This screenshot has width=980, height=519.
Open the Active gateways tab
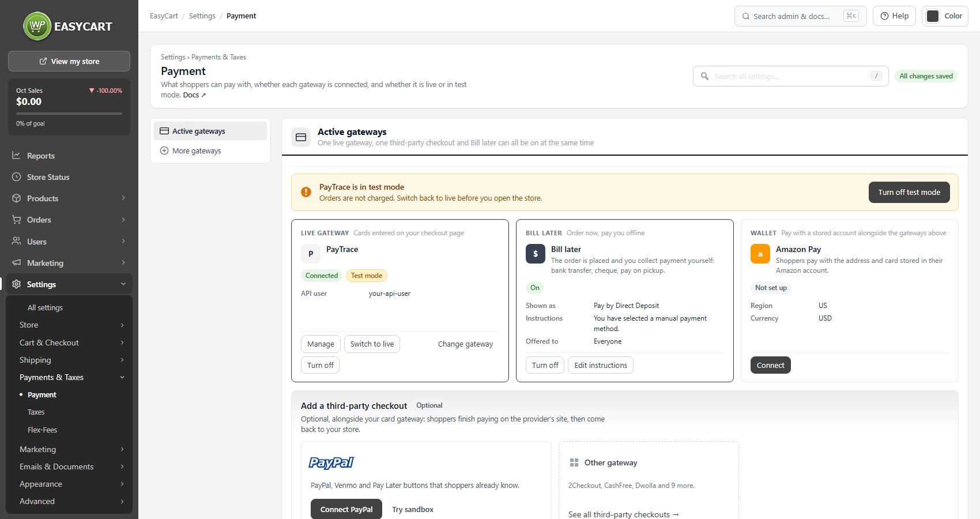pos(210,131)
